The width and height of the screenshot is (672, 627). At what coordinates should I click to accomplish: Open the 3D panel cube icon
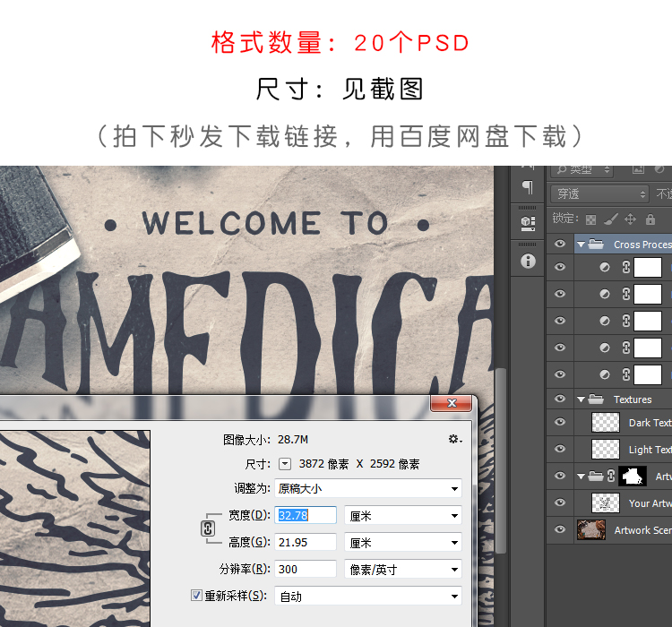[528, 222]
